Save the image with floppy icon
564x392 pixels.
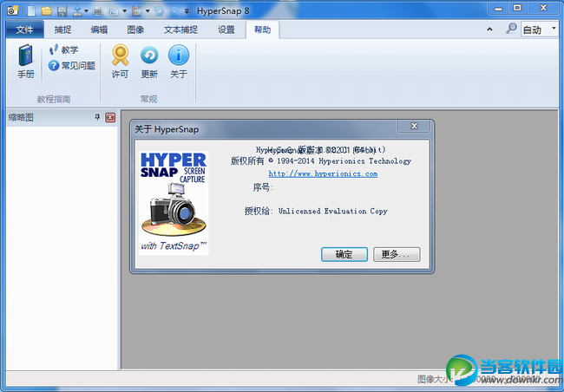62,11
